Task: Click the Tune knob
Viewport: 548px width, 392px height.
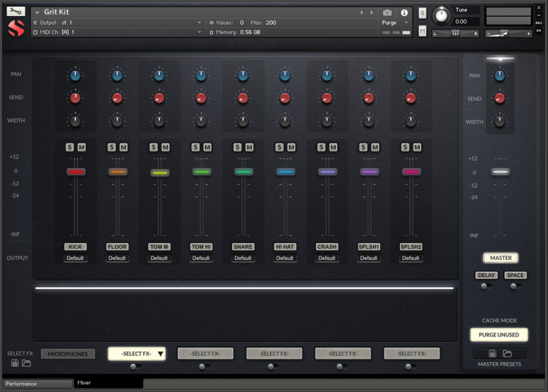Action: (x=441, y=15)
